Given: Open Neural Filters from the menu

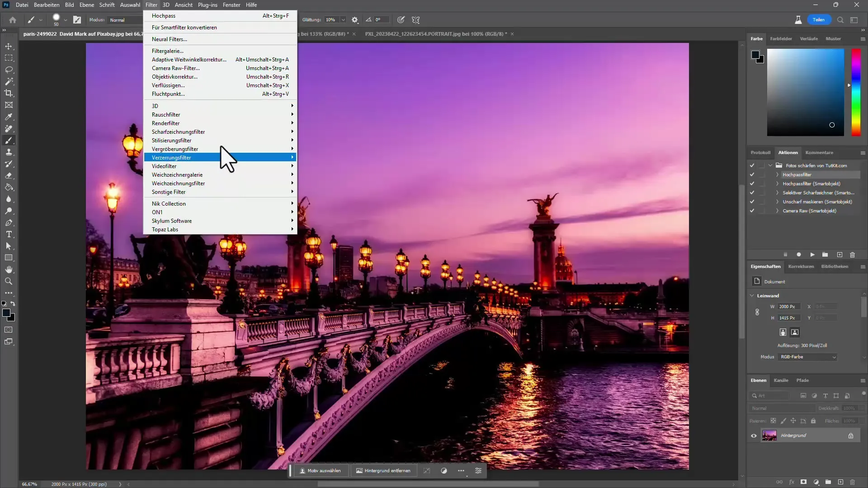Looking at the screenshot, I should [x=220, y=39].
